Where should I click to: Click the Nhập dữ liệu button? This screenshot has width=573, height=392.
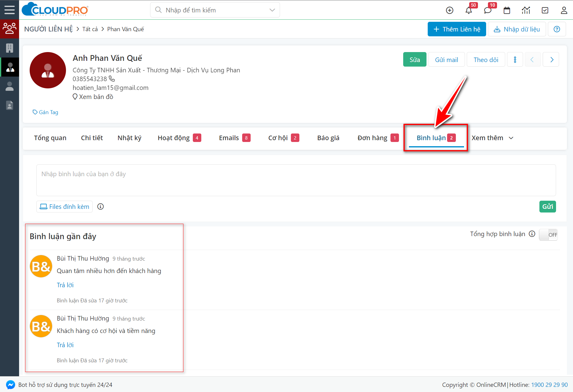(x=517, y=29)
